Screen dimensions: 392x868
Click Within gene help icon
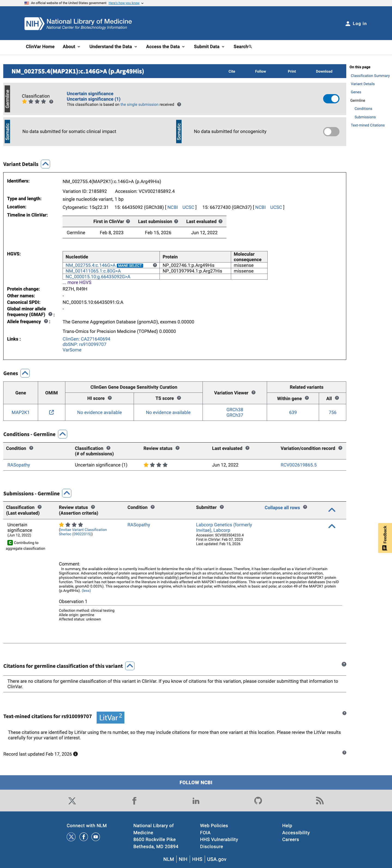307,398
